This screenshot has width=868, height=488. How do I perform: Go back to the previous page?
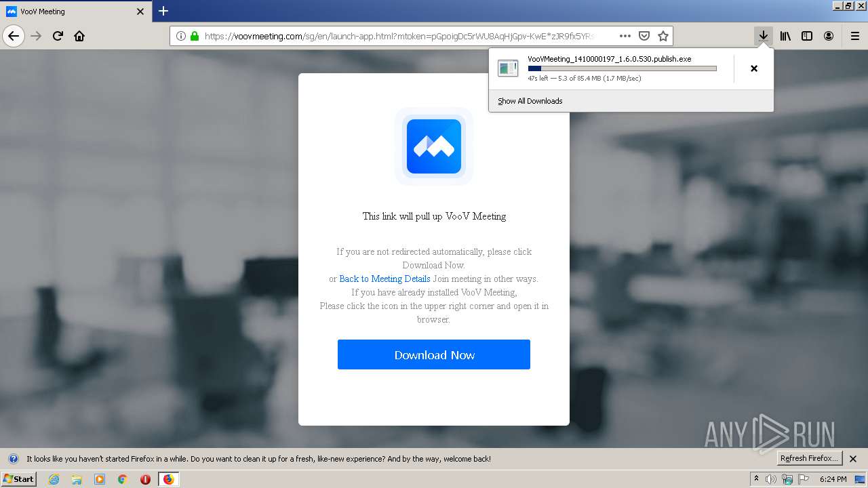(14, 36)
